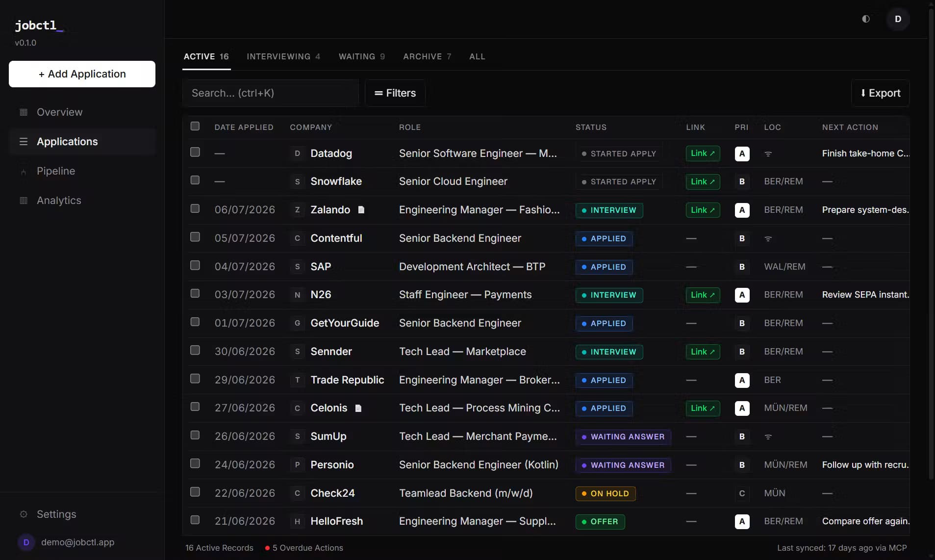935x560 pixels.
Task: Click the Add Application button
Action: (x=82, y=74)
